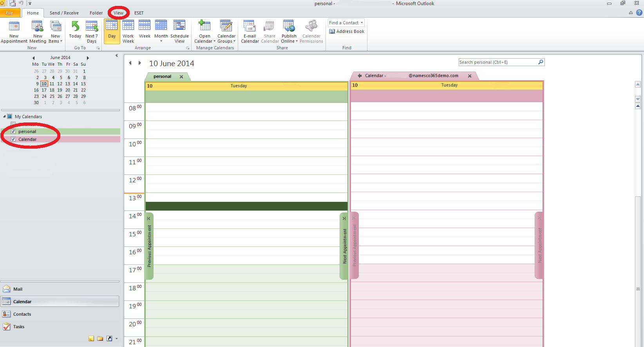
Task: Go forward one day
Action: [x=139, y=63]
